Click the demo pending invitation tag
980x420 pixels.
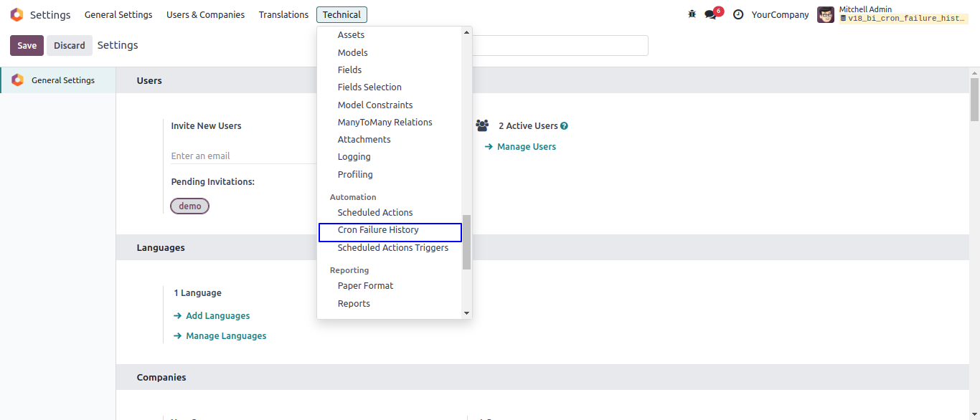189,206
